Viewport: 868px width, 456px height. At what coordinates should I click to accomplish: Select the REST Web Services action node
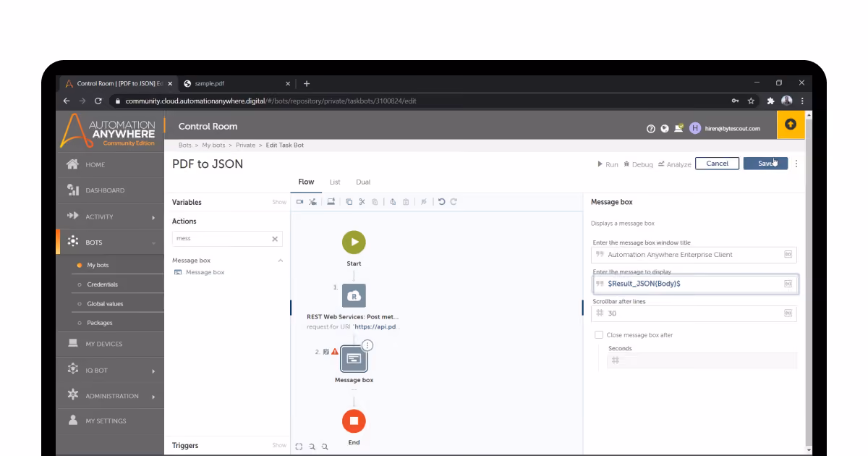click(x=354, y=295)
